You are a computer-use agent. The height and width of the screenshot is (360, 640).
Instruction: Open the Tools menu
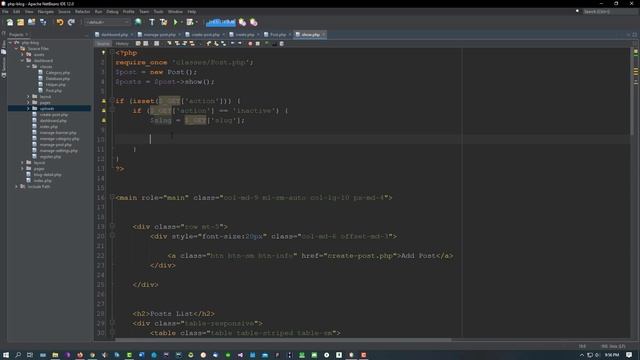tap(158, 11)
